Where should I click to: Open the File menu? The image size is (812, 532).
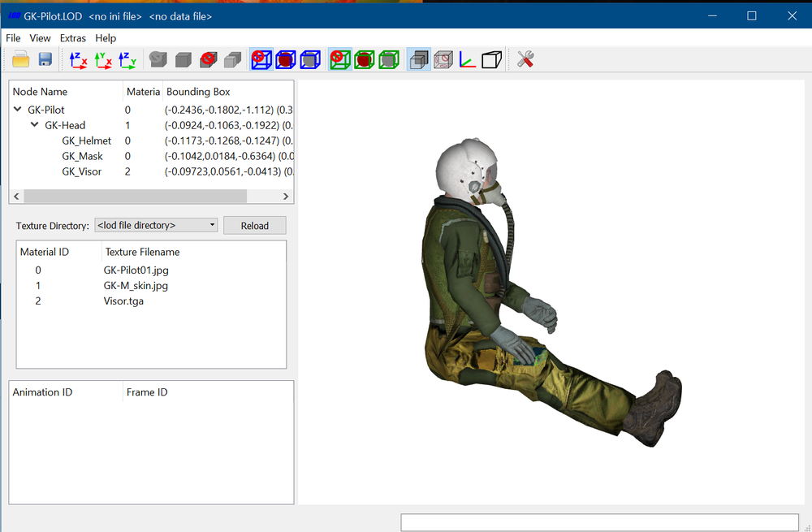point(13,38)
